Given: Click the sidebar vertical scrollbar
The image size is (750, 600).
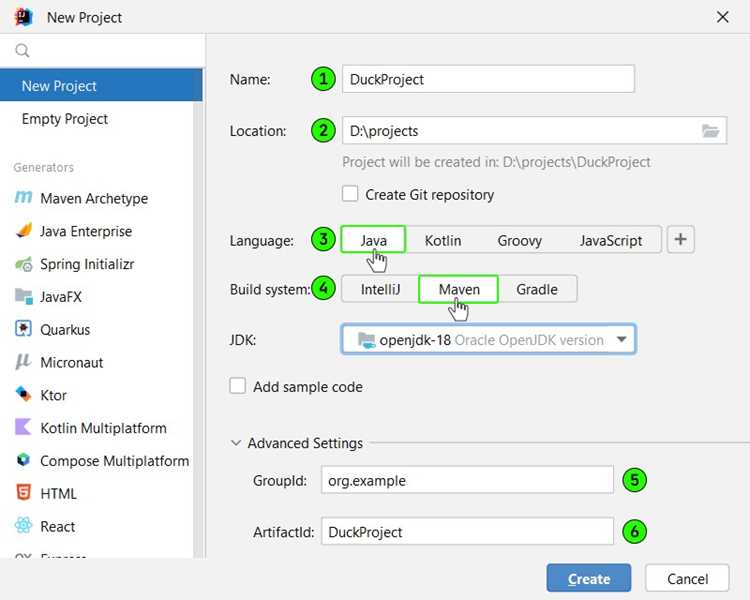Looking at the screenshot, I should [199, 330].
